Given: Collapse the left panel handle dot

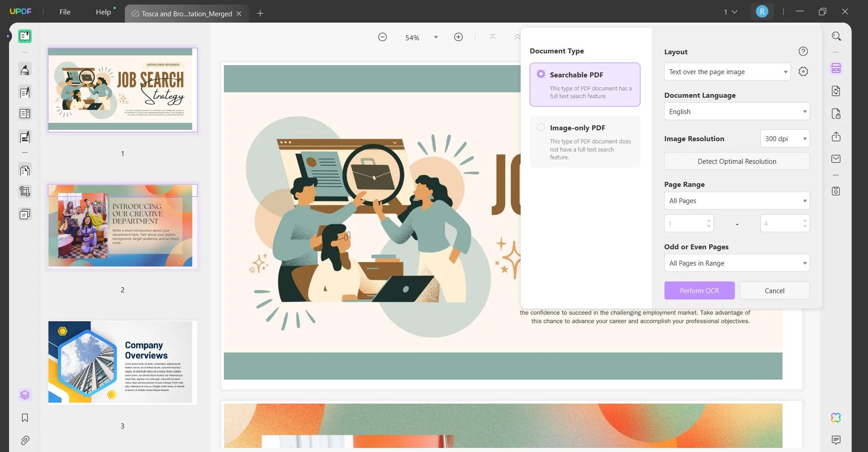Looking at the screenshot, I should pos(8,36).
